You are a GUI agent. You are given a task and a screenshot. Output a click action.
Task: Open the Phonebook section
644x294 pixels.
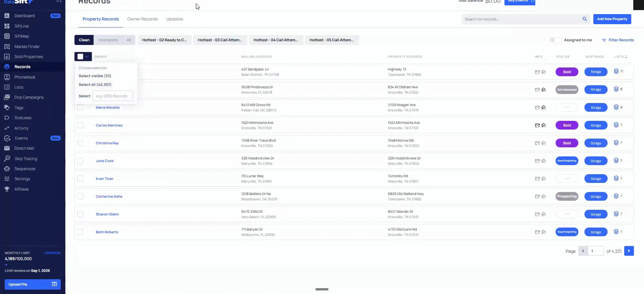tap(25, 77)
